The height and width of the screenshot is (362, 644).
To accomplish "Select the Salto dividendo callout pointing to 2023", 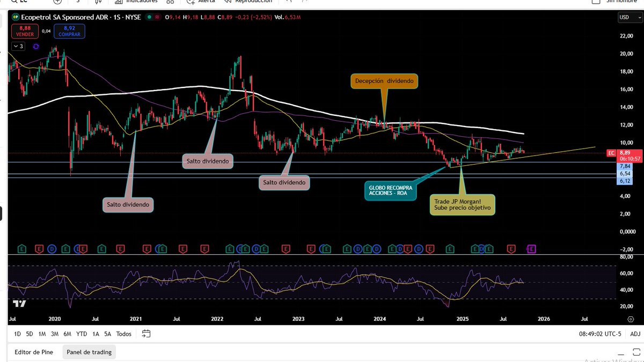I will coord(284,182).
